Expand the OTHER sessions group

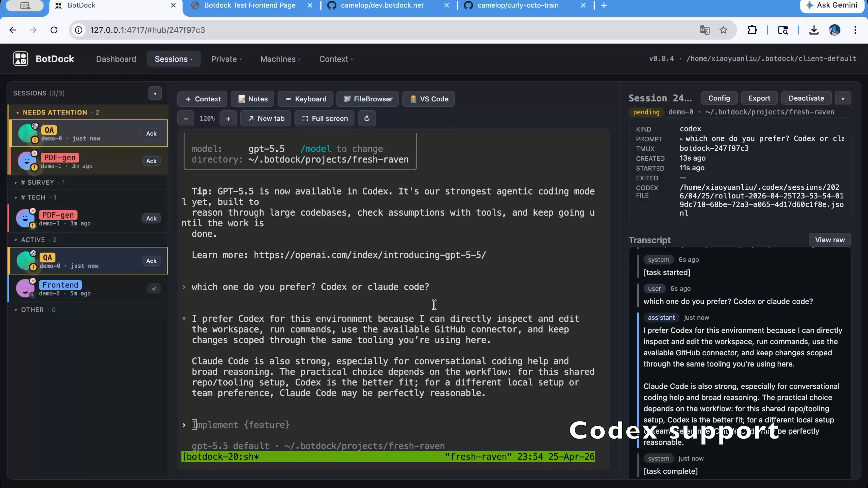tap(16, 310)
